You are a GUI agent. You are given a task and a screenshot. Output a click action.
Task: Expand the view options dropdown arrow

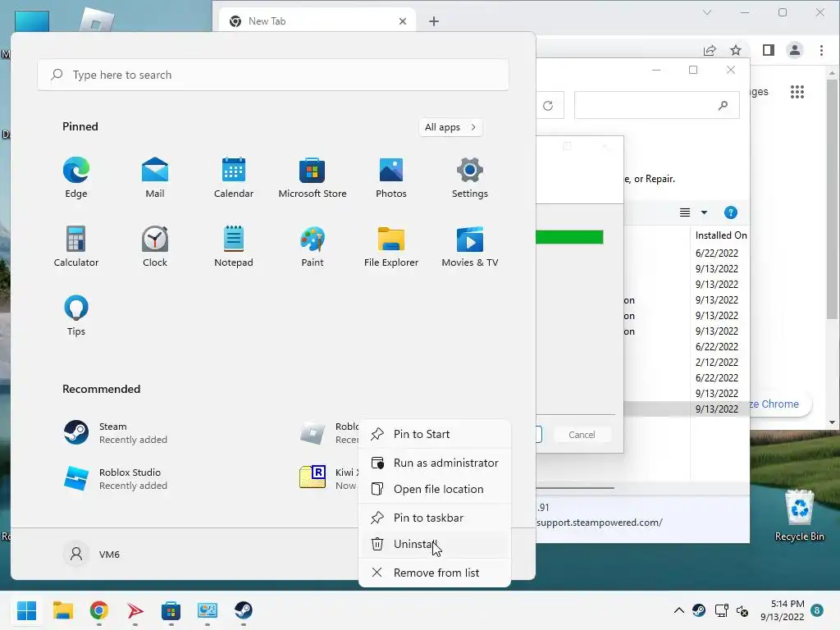[x=704, y=212]
